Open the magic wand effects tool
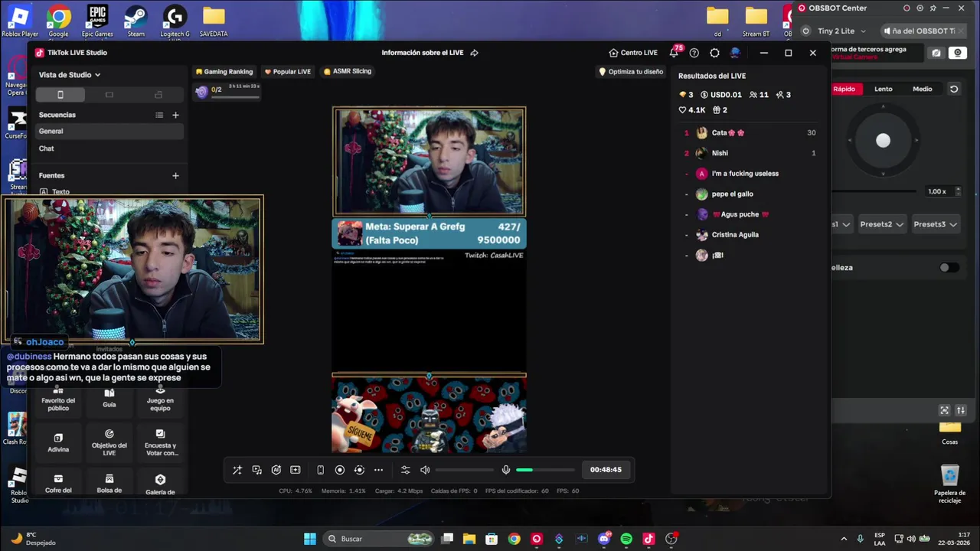The height and width of the screenshot is (551, 980). click(x=237, y=470)
